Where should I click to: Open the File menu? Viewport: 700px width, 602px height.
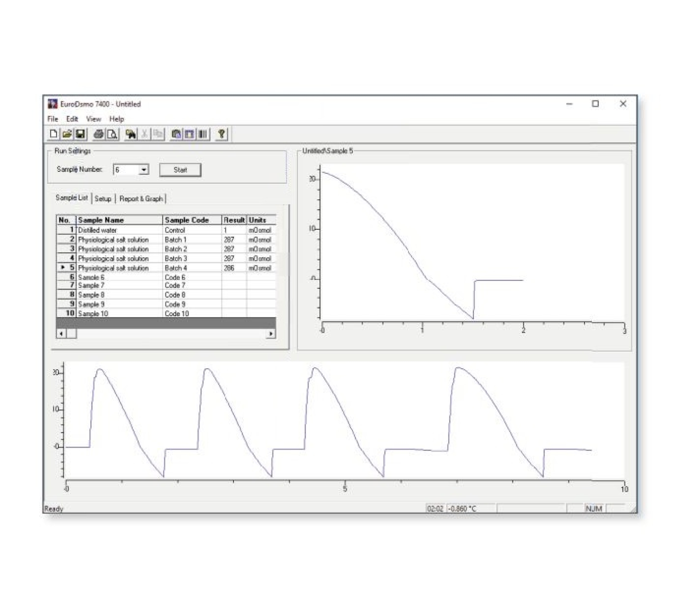52,119
